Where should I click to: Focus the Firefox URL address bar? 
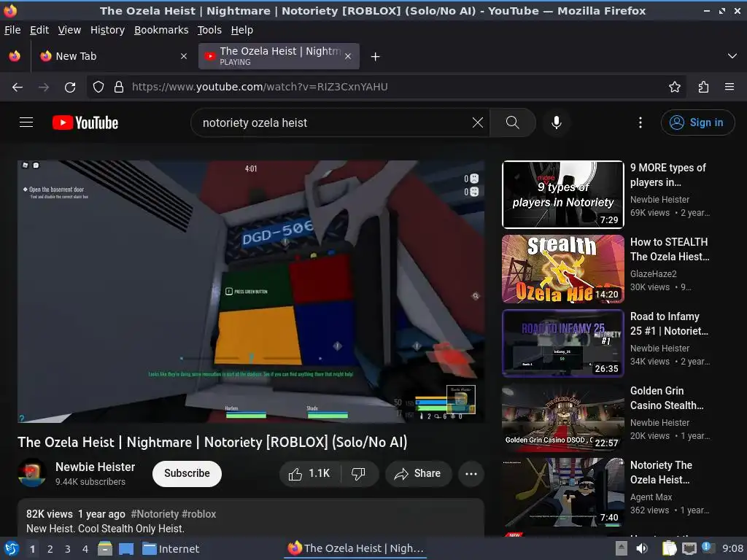coord(386,87)
